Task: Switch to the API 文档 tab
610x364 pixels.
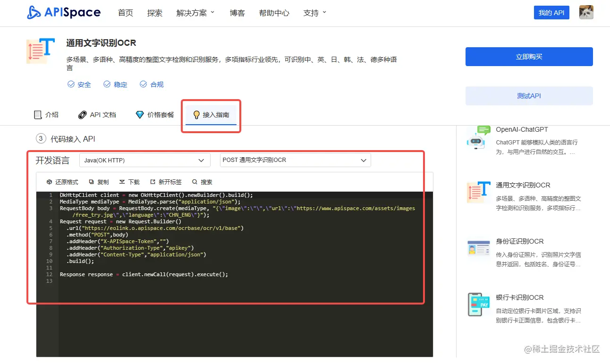Action: click(x=97, y=115)
